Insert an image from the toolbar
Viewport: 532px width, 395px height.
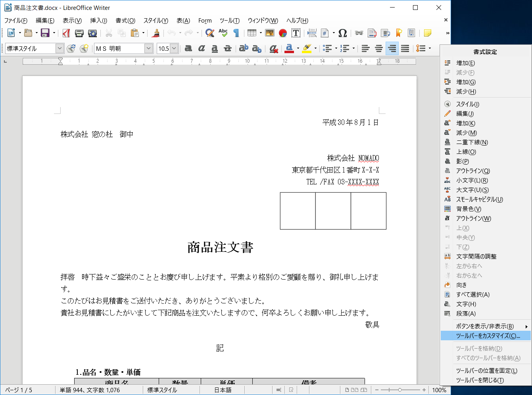point(270,33)
